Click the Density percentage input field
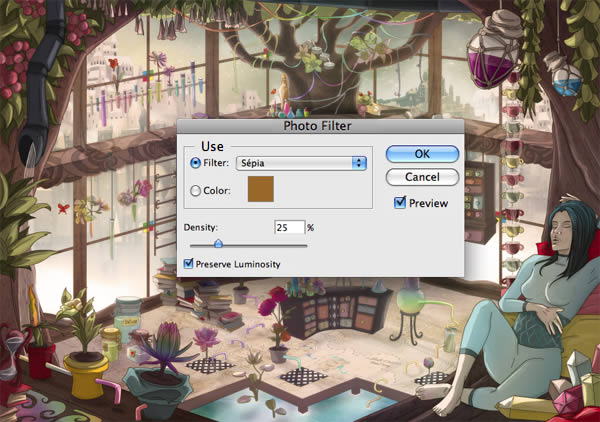The image size is (600, 422). [290, 228]
